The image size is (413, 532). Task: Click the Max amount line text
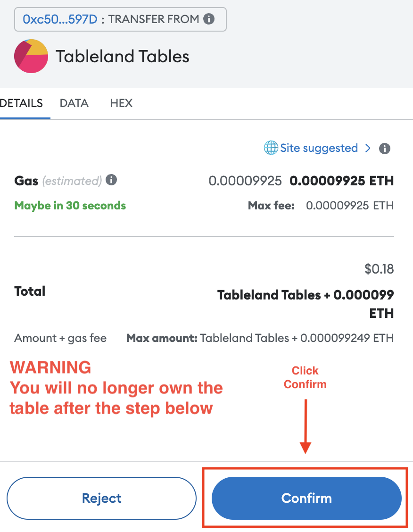click(260, 338)
